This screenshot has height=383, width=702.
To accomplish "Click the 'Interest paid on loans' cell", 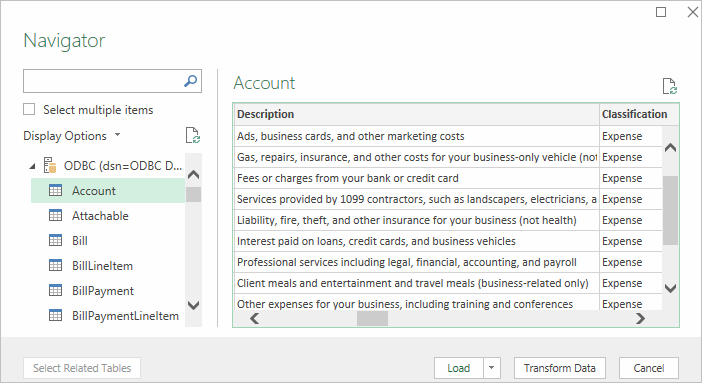I will tap(416, 241).
